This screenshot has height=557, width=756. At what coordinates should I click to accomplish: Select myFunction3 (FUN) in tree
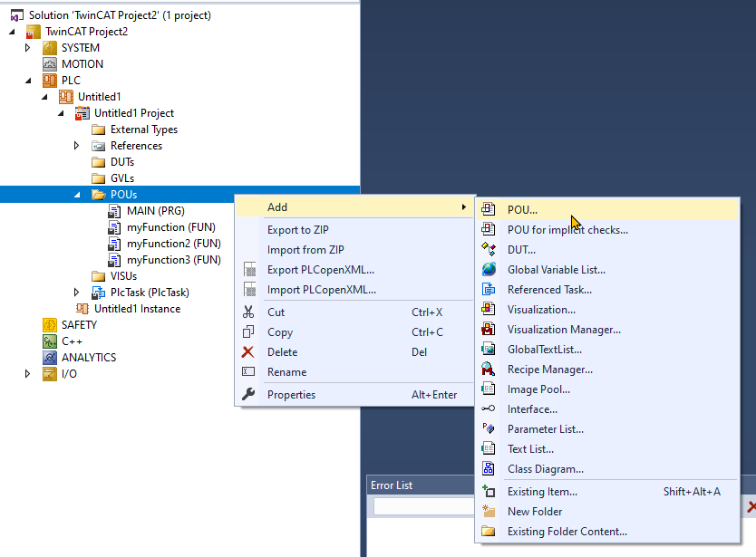(174, 260)
